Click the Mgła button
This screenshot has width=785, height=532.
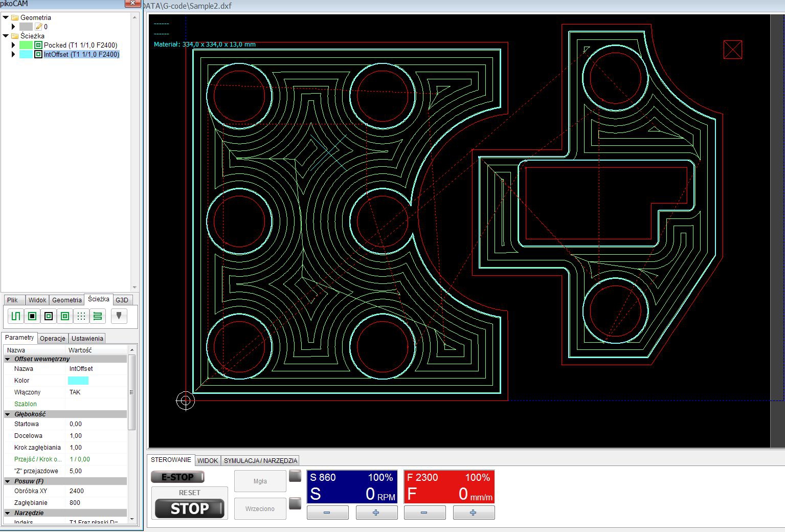point(260,481)
